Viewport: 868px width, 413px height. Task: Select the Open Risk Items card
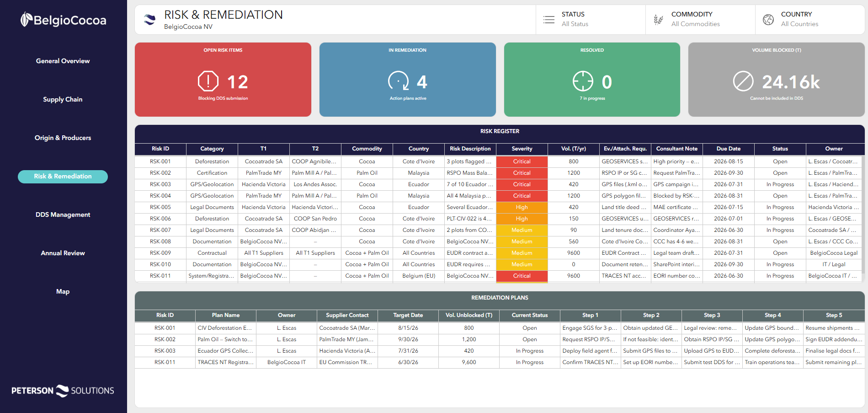click(223, 80)
